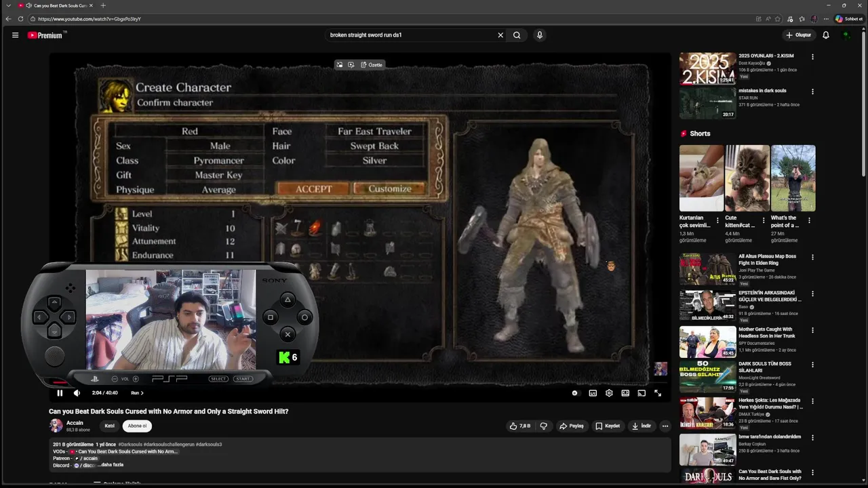Open 2025 OYUNLARI 2.KISIM thumbnail
Viewport: 868px width, 488px height.
coord(707,68)
